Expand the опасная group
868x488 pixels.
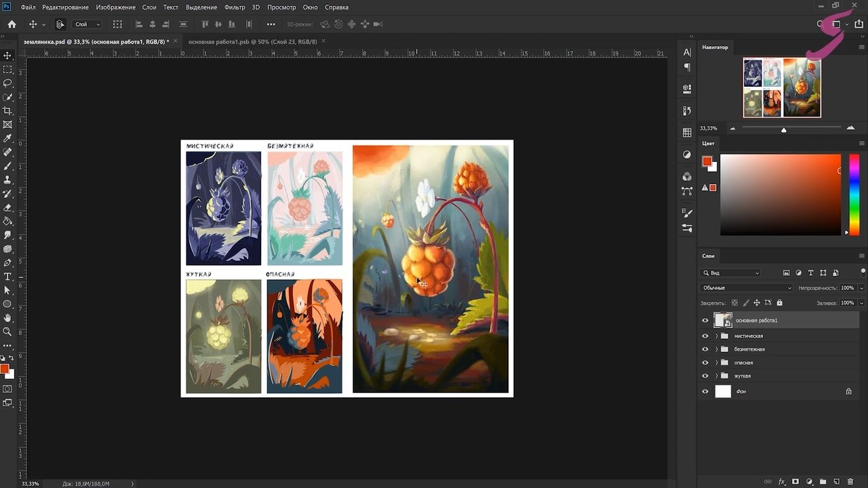point(716,363)
